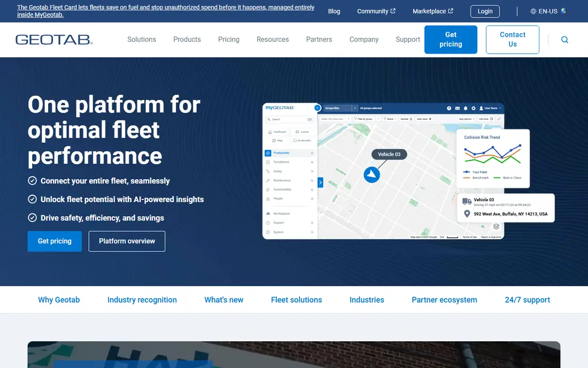Click the Search field in MyGeotab mockup
Image resolution: width=588 pixels, height=368 pixels.
290,119
